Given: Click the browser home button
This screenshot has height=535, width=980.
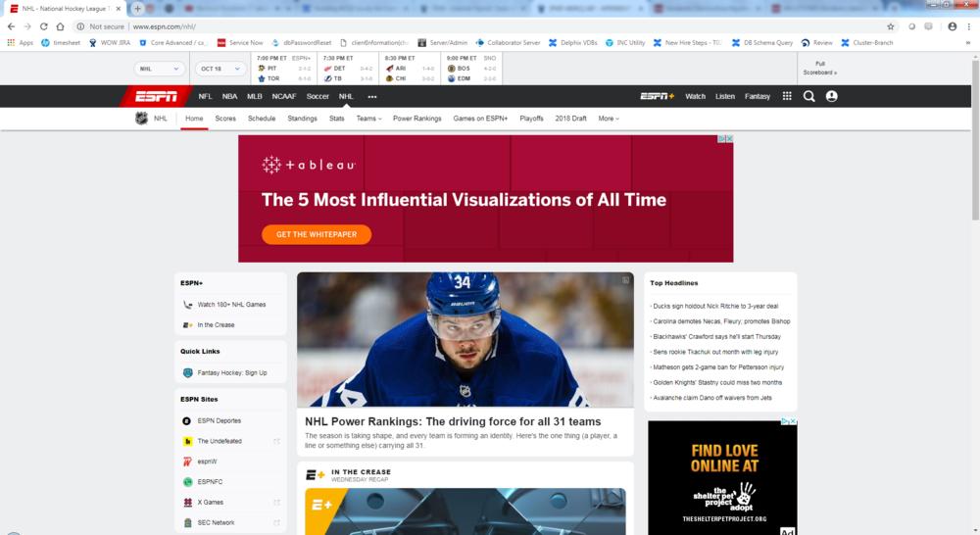Looking at the screenshot, I should tap(60, 26).
